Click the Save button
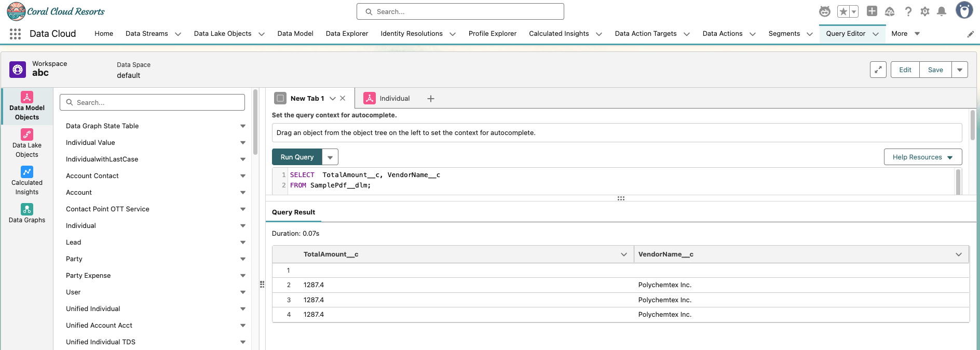The image size is (980, 350). coord(935,70)
